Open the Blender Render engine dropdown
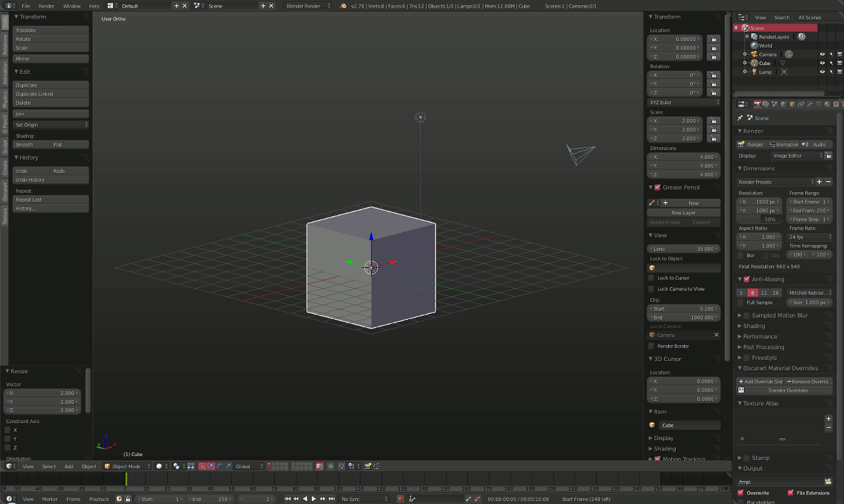The width and height of the screenshot is (844, 504). 308,6
